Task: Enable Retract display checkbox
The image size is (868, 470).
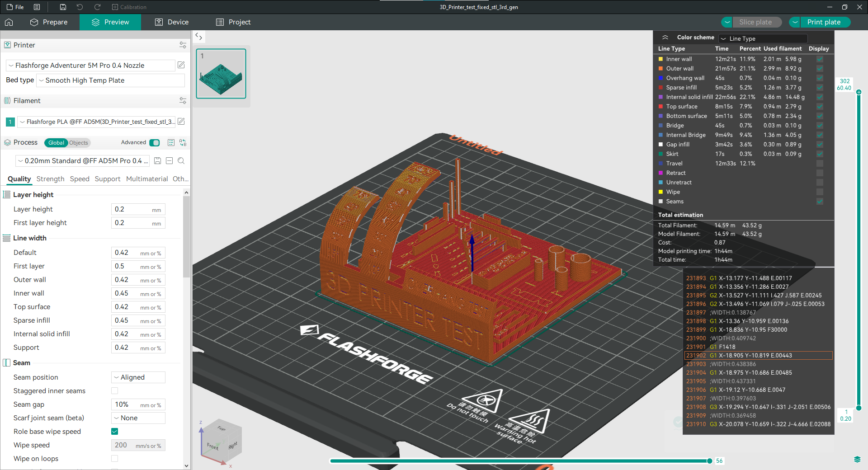Action: [820, 173]
